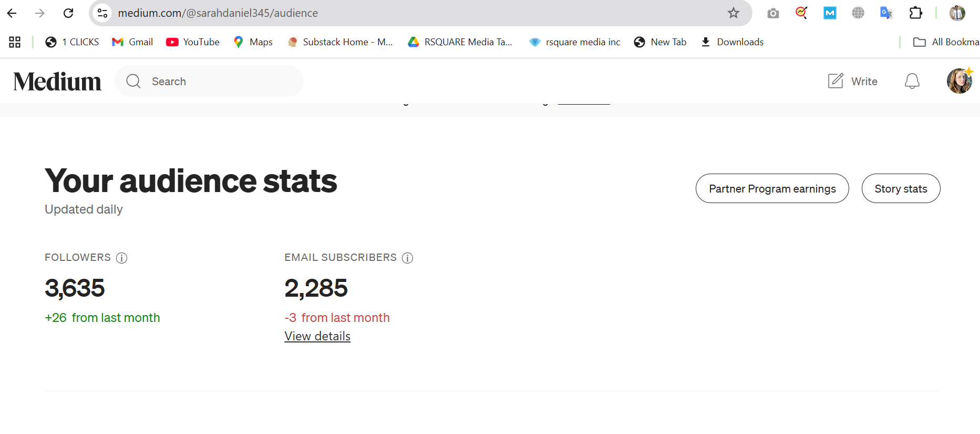This screenshot has height=434, width=980.
Task: Open the Chrome apps grid icon
Action: click(x=15, y=42)
